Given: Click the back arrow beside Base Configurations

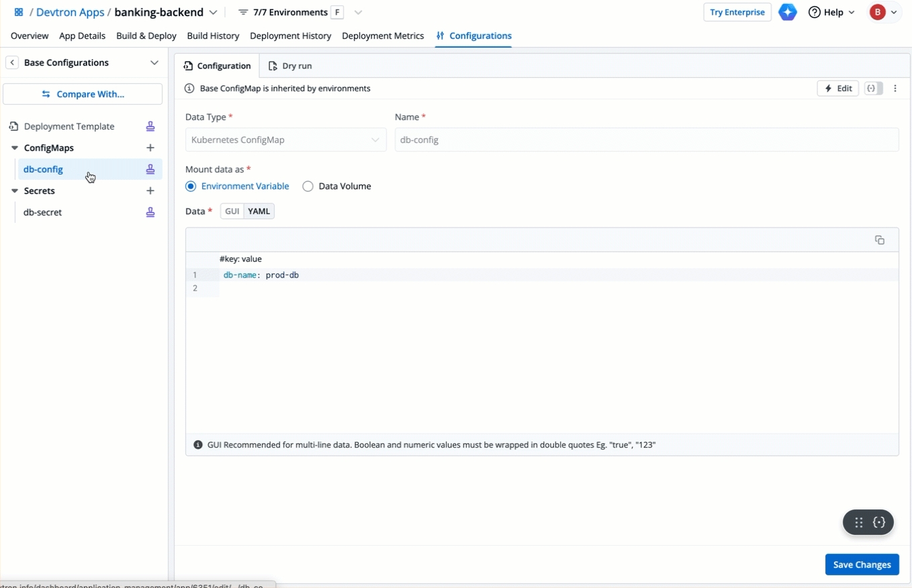Looking at the screenshot, I should tap(12, 62).
